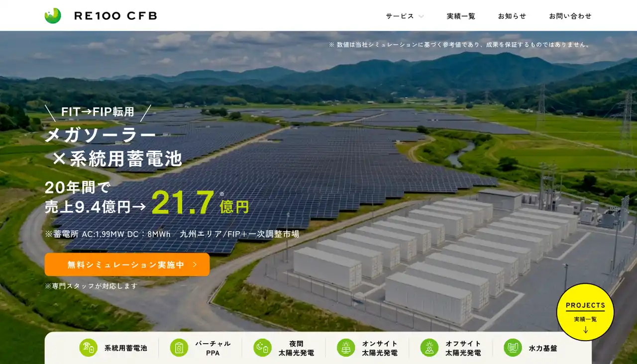Open the yellow PROJECTS 実績一覧 circle button
637x364 pixels.
point(585,312)
